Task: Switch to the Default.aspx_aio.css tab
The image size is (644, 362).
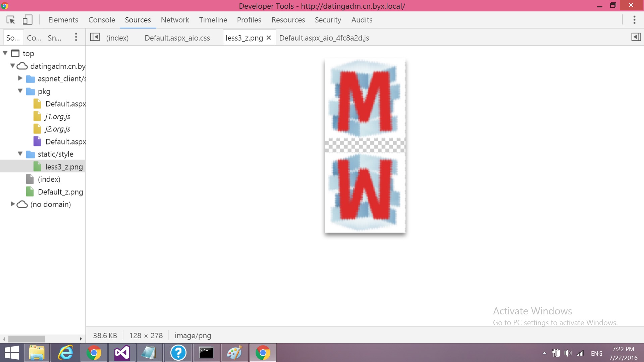Action: pyautogui.click(x=177, y=38)
